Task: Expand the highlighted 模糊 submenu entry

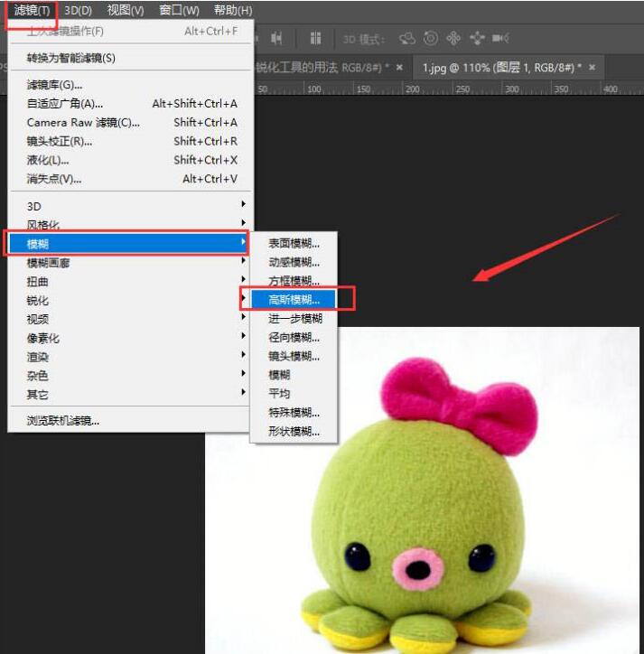Action: (x=128, y=244)
